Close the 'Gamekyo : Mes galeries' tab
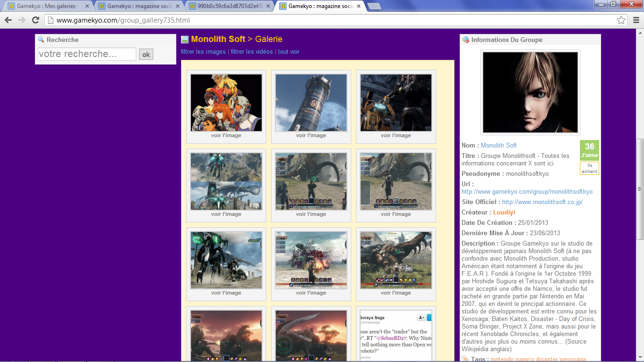The width and height of the screenshot is (644, 362). (87, 6)
